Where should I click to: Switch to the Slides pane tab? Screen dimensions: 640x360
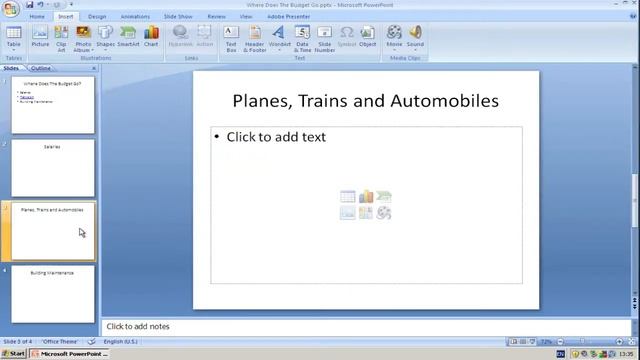point(11,68)
